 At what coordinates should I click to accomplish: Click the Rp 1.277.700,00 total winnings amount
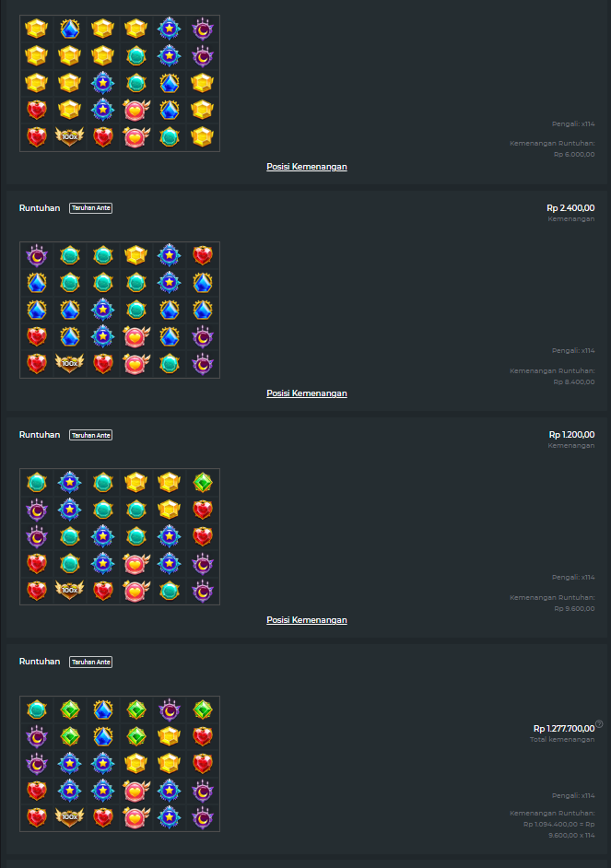tap(563, 729)
